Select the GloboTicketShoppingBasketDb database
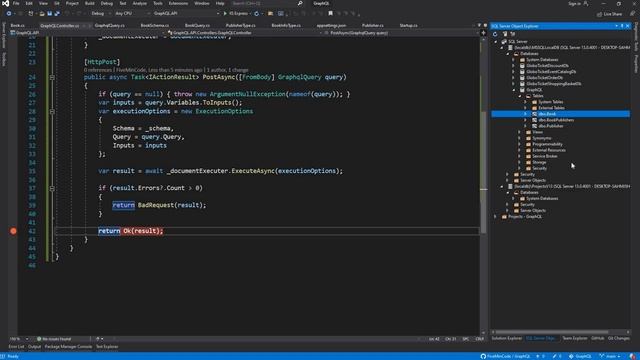 (x=553, y=84)
